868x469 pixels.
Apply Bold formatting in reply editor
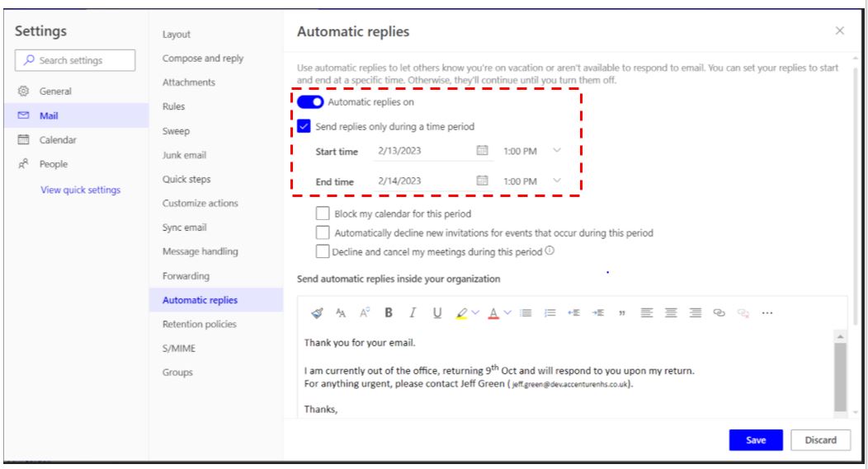click(389, 313)
